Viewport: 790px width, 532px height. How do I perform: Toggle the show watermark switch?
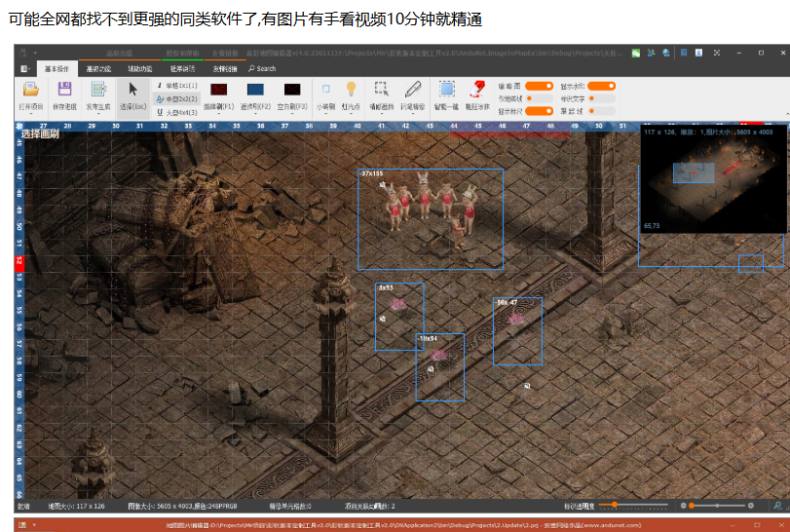(602, 86)
